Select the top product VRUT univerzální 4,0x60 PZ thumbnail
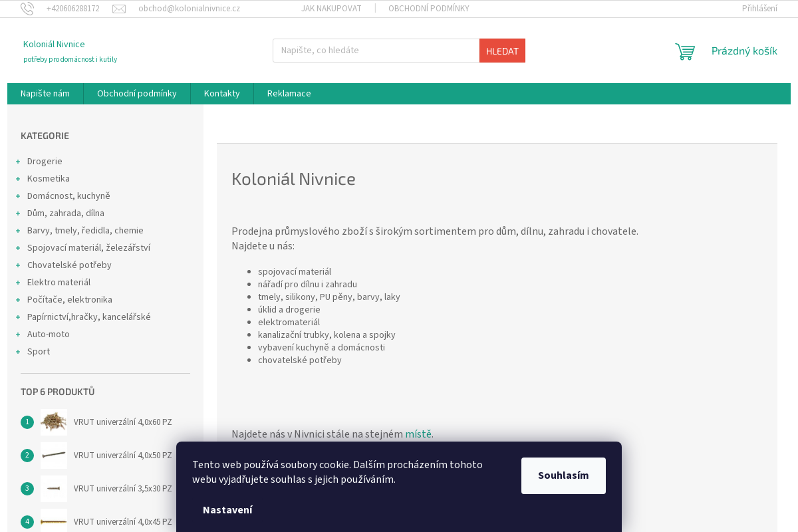 53,422
